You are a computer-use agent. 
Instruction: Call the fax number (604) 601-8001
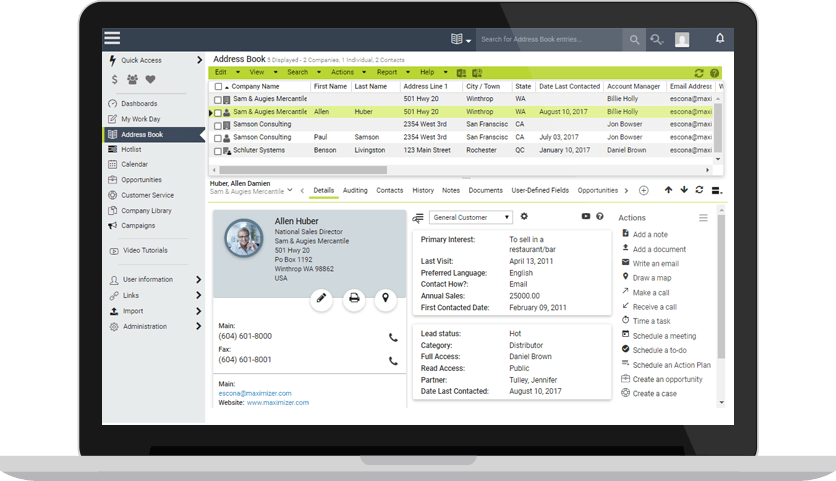pos(393,360)
